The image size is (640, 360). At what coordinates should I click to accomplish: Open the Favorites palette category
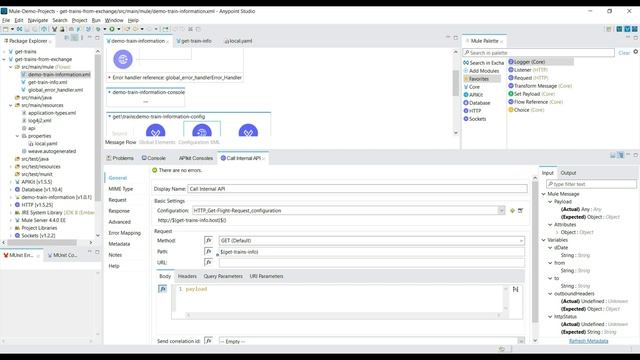[x=482, y=79]
